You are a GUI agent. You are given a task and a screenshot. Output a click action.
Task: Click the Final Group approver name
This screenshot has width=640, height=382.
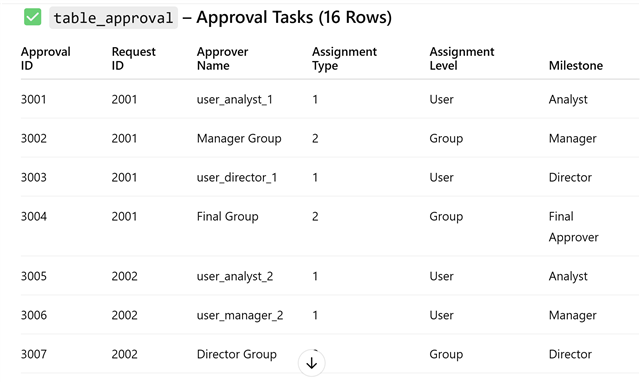coord(227,216)
